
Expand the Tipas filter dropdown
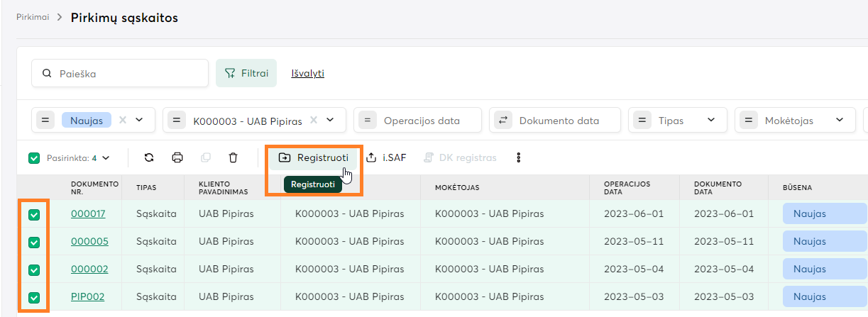[712, 121]
